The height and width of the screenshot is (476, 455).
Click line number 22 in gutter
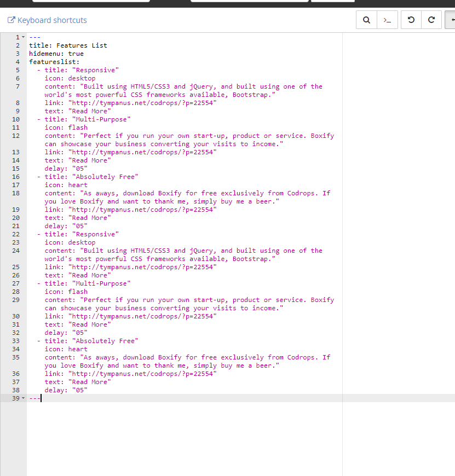point(16,234)
